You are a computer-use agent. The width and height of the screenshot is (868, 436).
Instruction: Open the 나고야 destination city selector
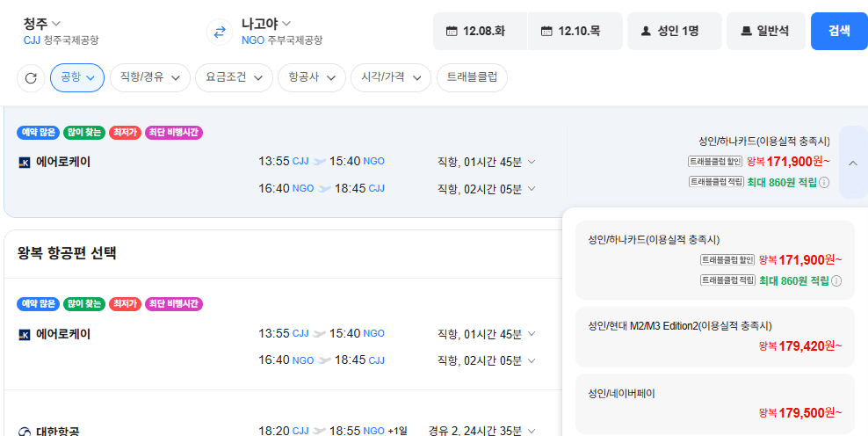(x=265, y=23)
